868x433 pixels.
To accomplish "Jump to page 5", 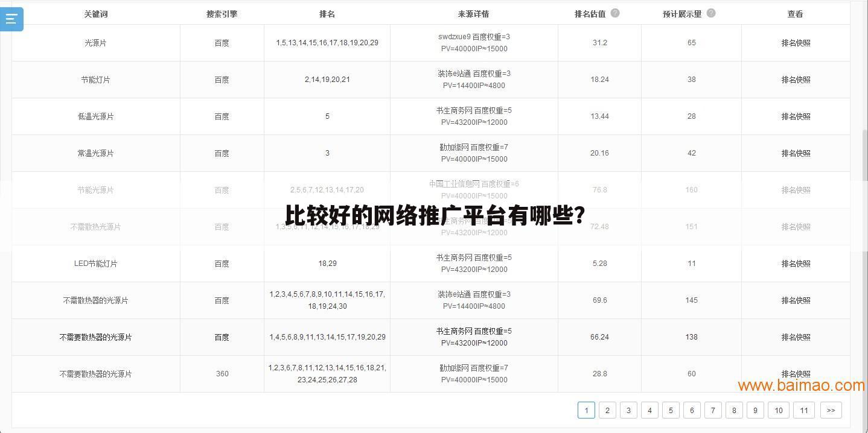I will point(671,410).
